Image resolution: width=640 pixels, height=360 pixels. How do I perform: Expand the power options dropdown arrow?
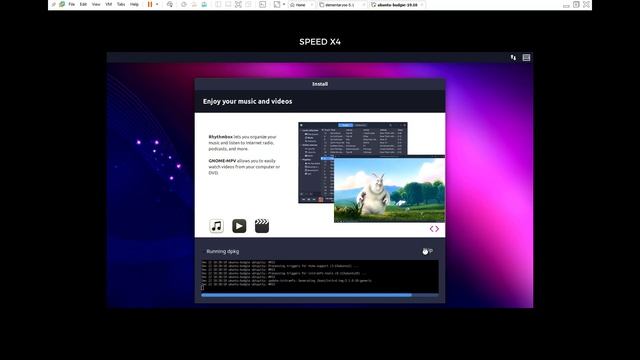157,4
